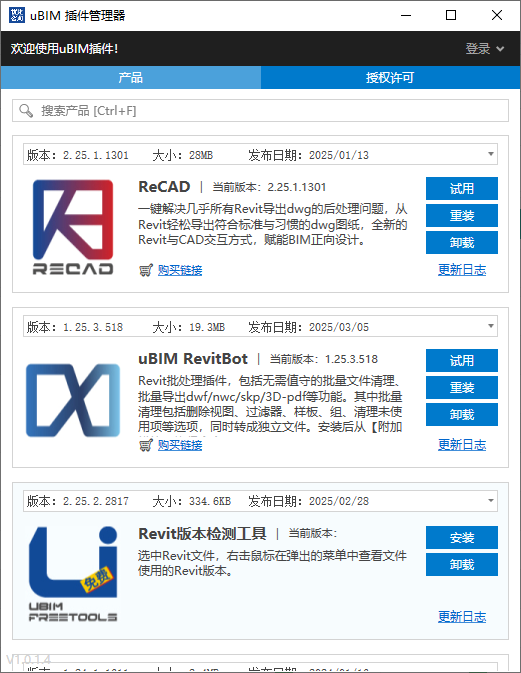Open ReCAD 更新日志 link
The image size is (521, 673).
pyautogui.click(x=462, y=270)
